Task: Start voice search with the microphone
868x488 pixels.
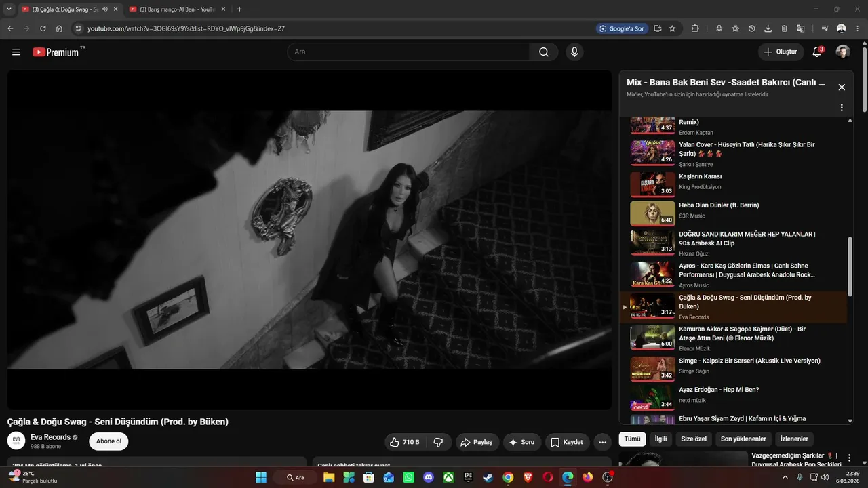Action: (x=574, y=52)
